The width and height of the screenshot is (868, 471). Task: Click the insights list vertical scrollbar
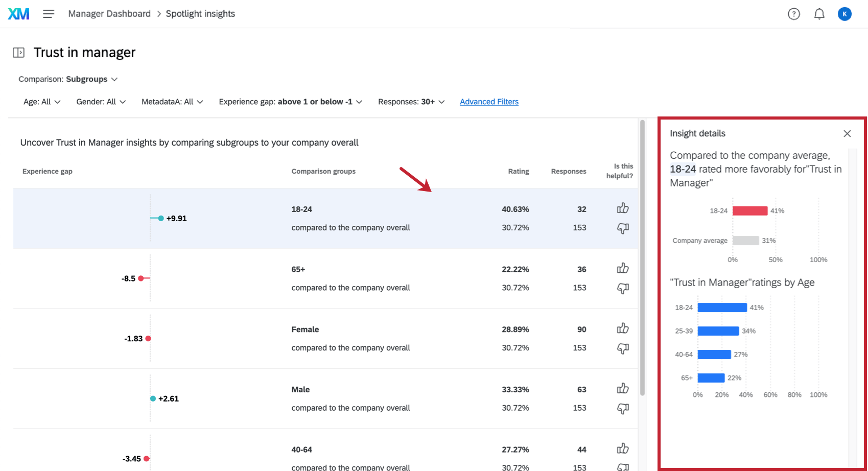point(642,255)
